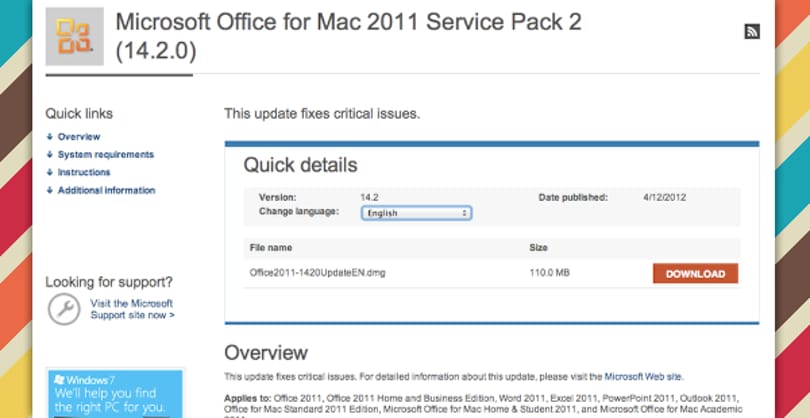This screenshot has width=810, height=418.
Task: Open the Change language English dropdown
Action: click(x=416, y=213)
